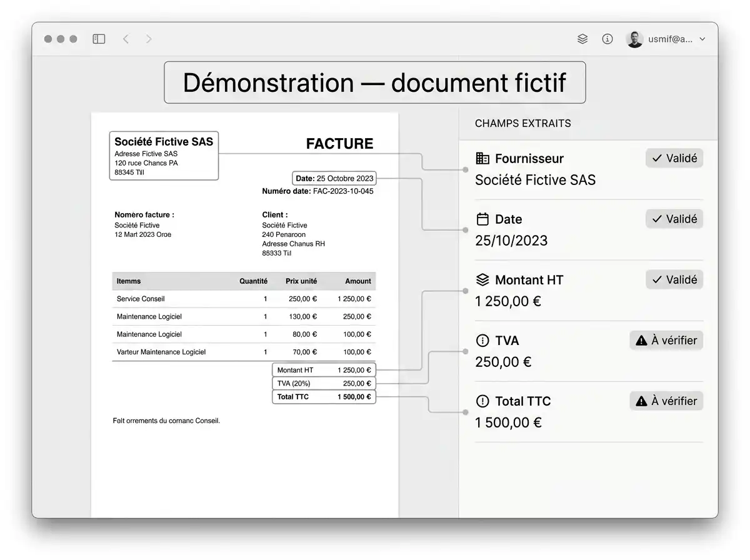Go back with the left chevron
This screenshot has height=560, width=750.
pyautogui.click(x=126, y=39)
